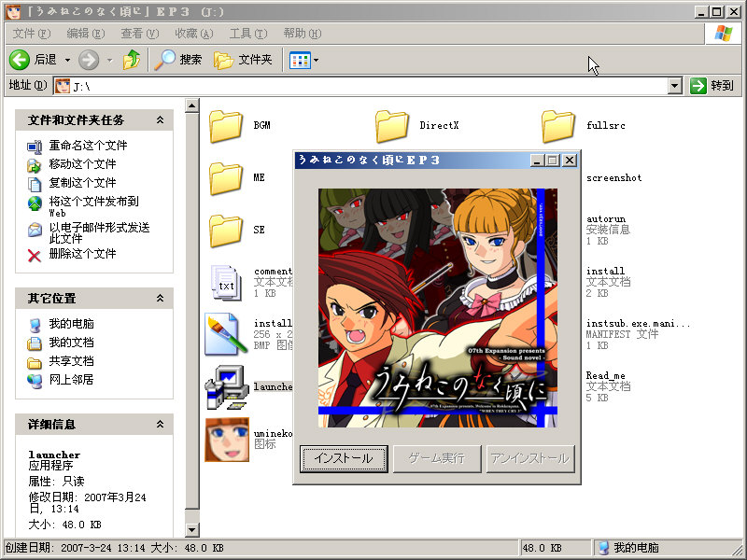This screenshot has width=747, height=560.
Task: Click the red X delete file icon
Action: click(35, 256)
